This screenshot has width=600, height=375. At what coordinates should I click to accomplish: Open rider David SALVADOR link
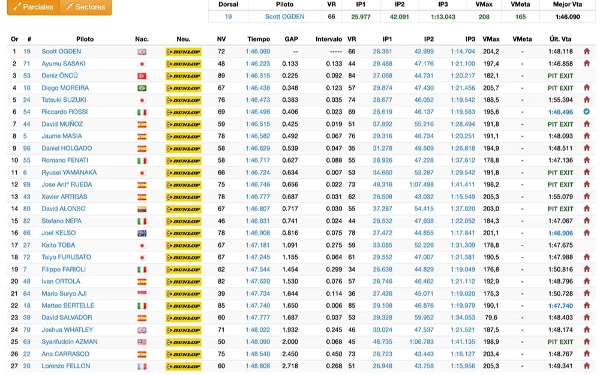tap(67, 317)
